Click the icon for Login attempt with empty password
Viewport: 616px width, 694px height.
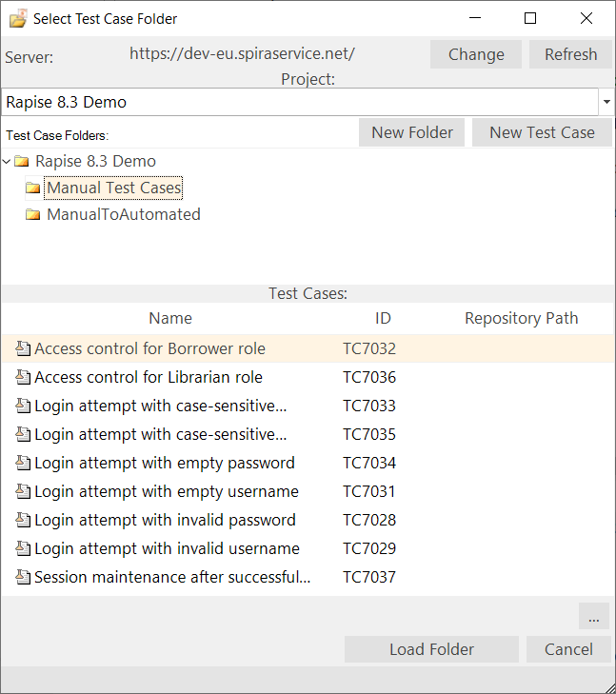click(24, 463)
